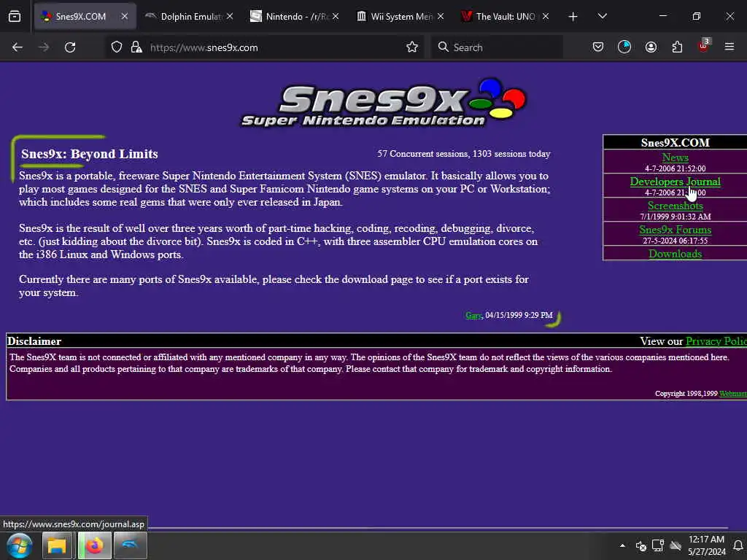Click the network tray icon

point(658,545)
